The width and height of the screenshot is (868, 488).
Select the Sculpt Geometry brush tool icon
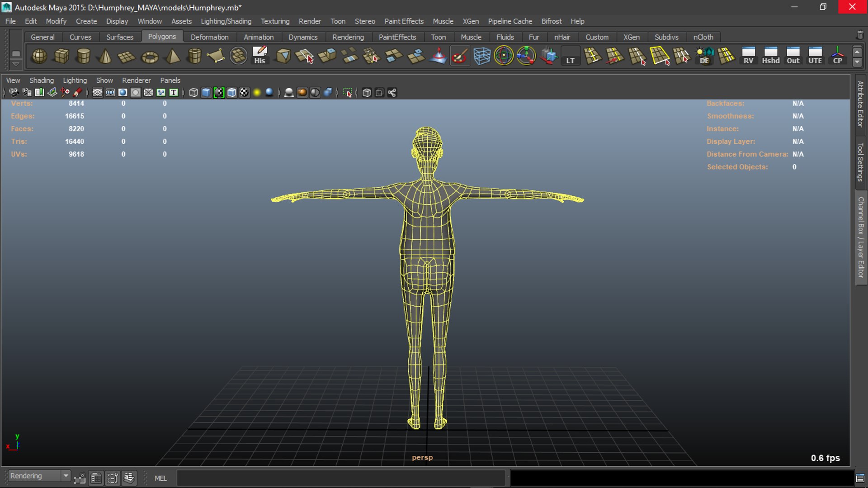pos(460,56)
